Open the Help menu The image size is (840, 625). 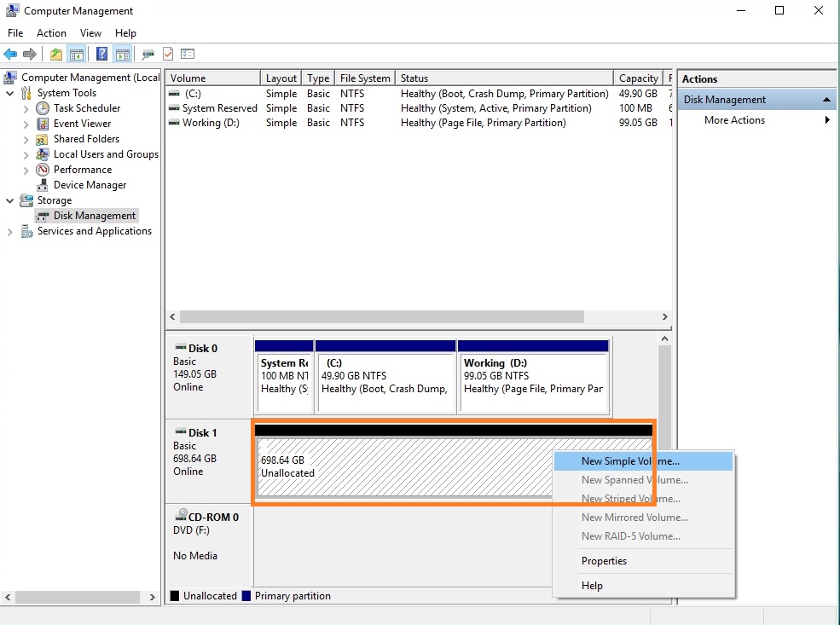click(x=125, y=33)
